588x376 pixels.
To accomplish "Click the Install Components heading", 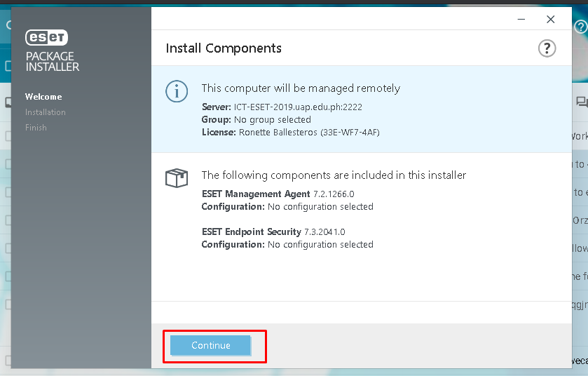I will pos(224,48).
